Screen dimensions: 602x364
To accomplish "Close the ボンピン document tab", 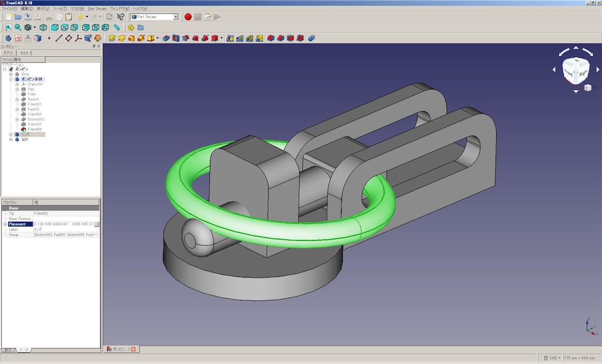I will [x=133, y=349].
